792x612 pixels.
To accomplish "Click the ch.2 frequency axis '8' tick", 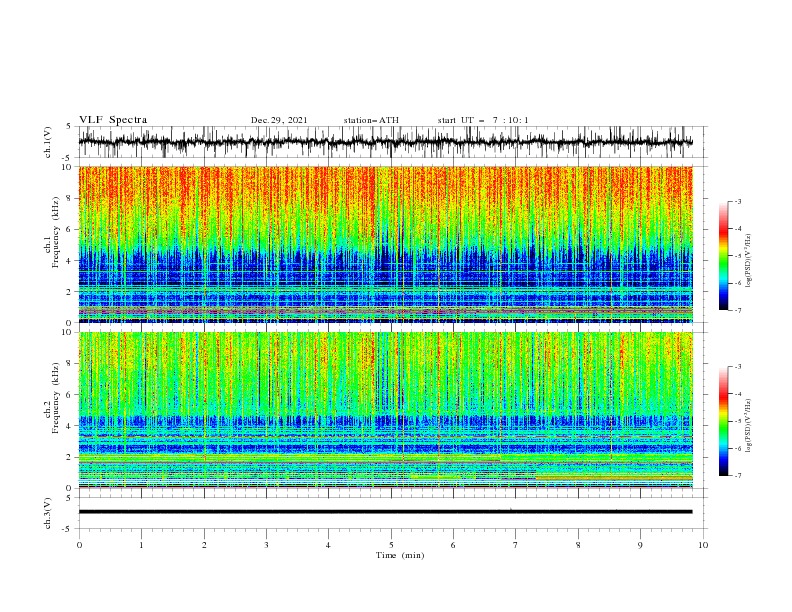I will click(x=70, y=364).
